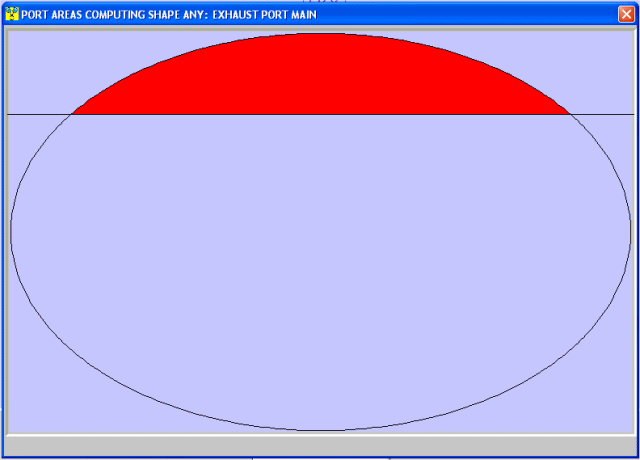
Task: Close the Port Areas Computing window
Action: [626, 14]
